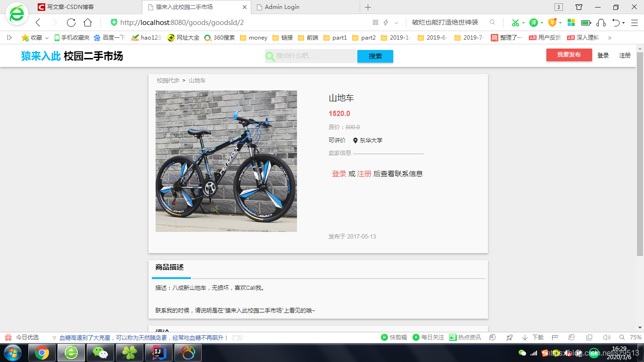Adjust the 75% page zoom control

[635, 337]
